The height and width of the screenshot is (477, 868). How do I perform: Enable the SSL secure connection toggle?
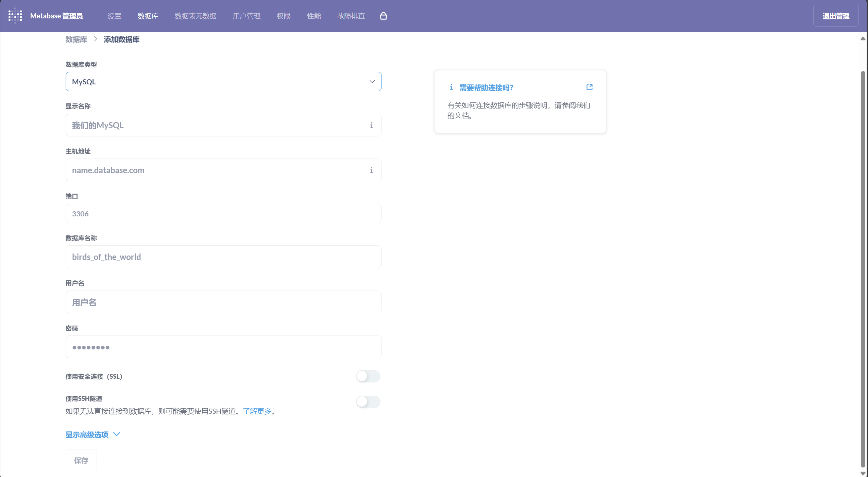368,376
